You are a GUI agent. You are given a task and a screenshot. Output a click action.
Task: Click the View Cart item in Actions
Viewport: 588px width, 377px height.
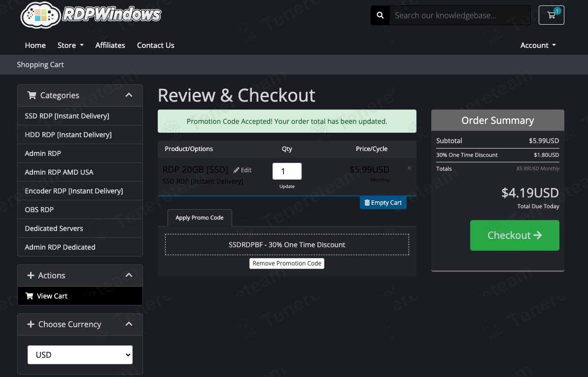pos(52,296)
